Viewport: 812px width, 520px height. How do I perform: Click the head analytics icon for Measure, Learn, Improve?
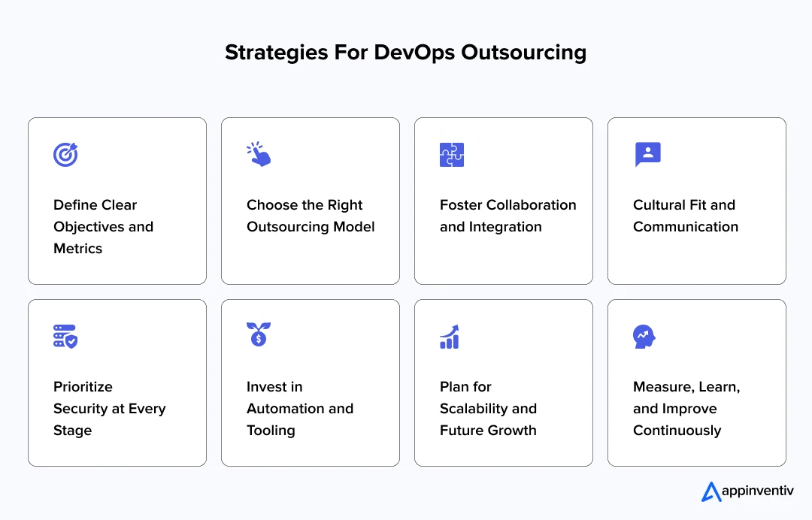(645, 337)
